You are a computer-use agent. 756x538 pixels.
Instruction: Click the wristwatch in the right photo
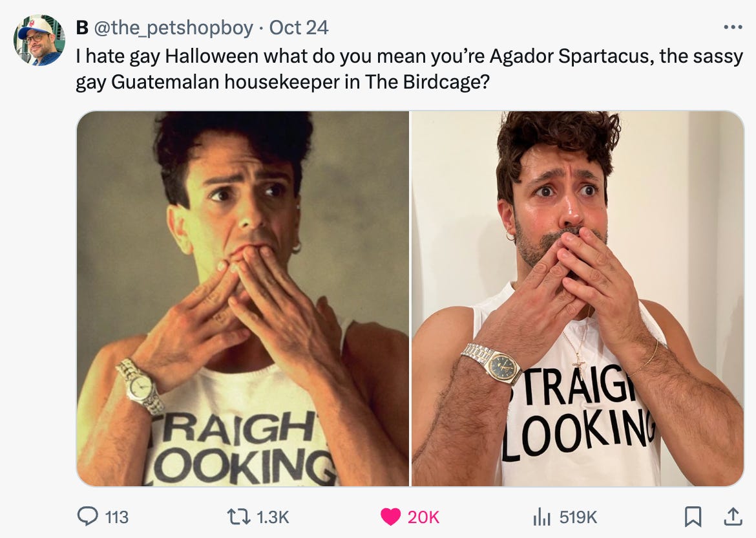tap(492, 363)
